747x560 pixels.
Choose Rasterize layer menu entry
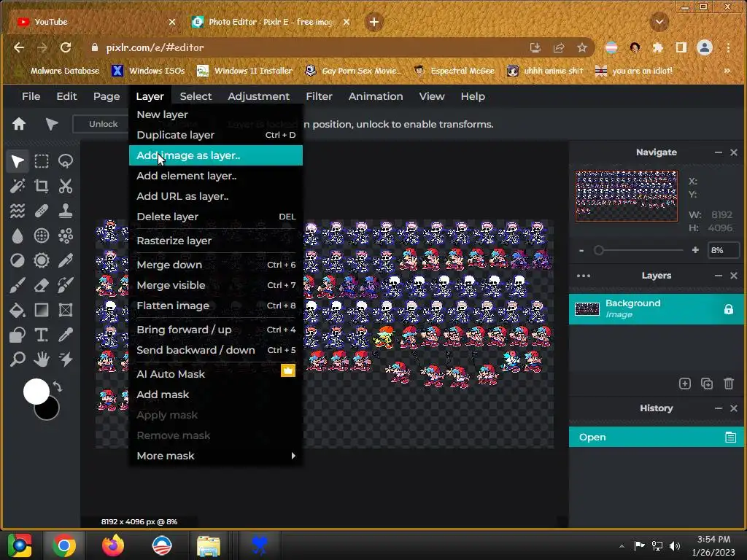pos(216,241)
